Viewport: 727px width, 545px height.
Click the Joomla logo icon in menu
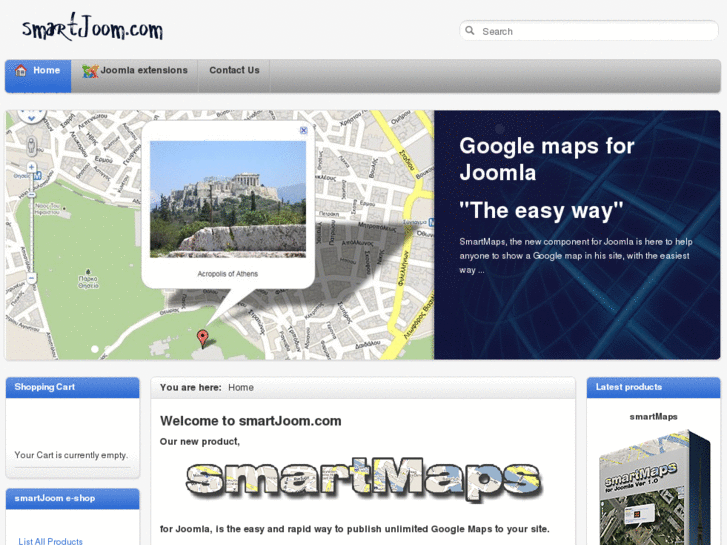coord(90,71)
